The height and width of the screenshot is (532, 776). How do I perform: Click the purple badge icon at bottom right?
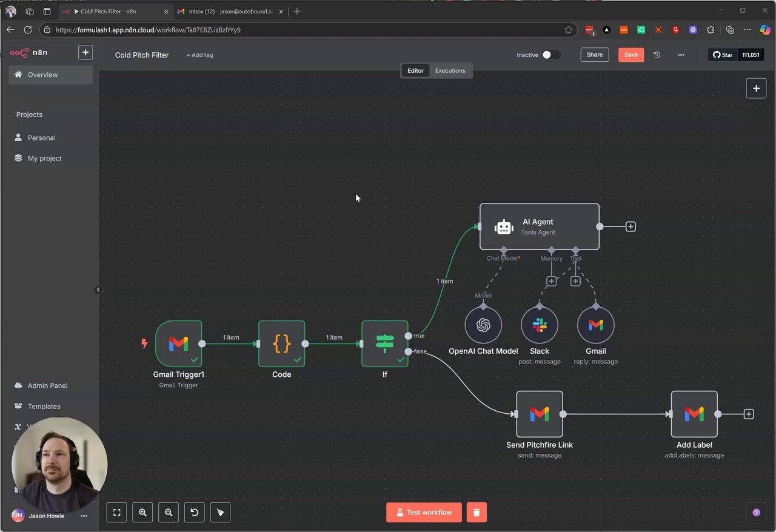point(756,513)
